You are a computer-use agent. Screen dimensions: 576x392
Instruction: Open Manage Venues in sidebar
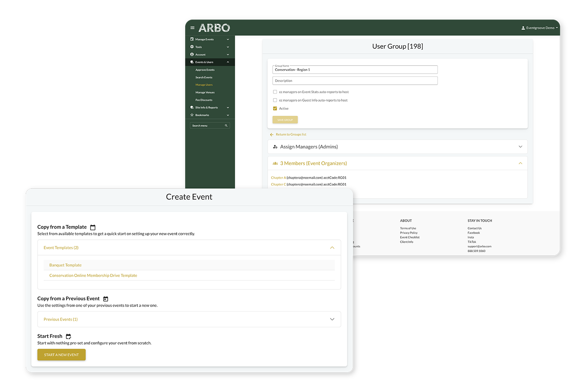(205, 92)
